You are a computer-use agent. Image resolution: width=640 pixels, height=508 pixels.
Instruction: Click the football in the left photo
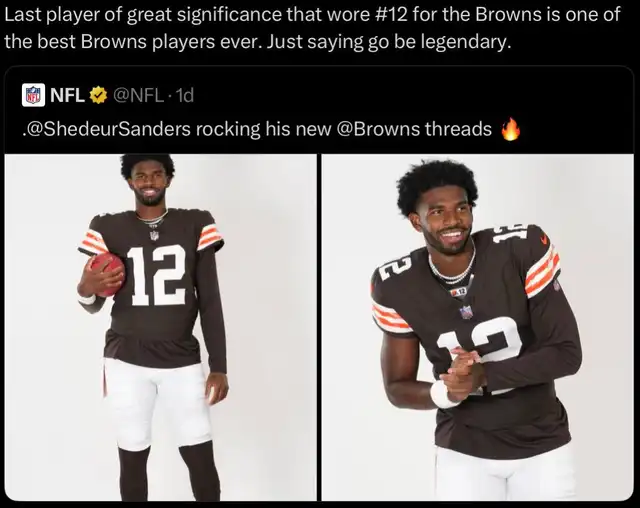pyautogui.click(x=105, y=274)
